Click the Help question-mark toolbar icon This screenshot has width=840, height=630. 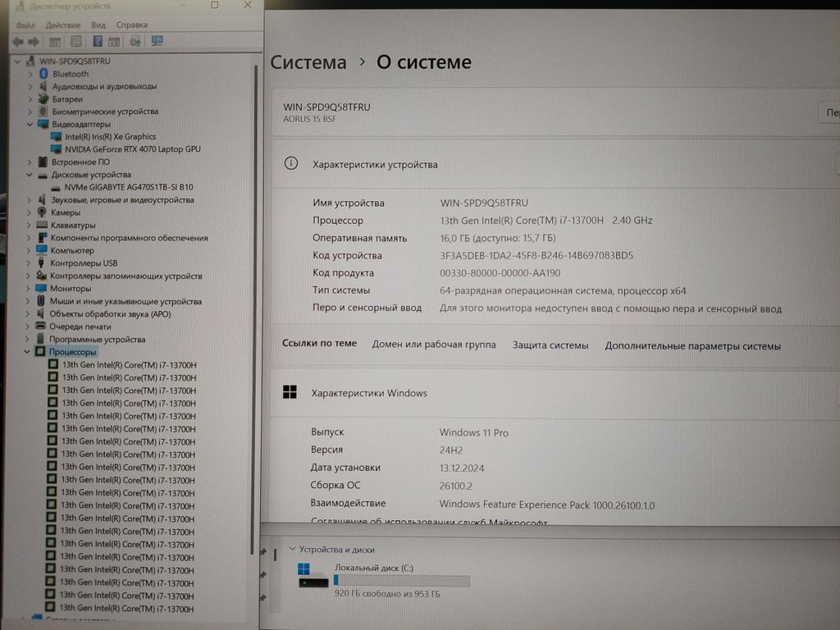[98, 41]
